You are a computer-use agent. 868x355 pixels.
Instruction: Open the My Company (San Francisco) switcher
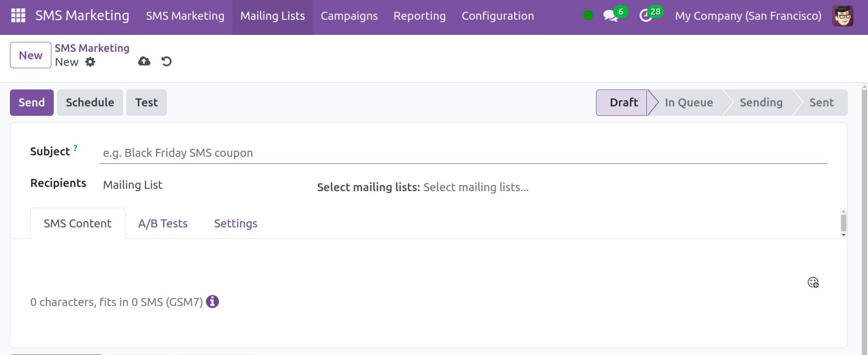pyautogui.click(x=748, y=16)
